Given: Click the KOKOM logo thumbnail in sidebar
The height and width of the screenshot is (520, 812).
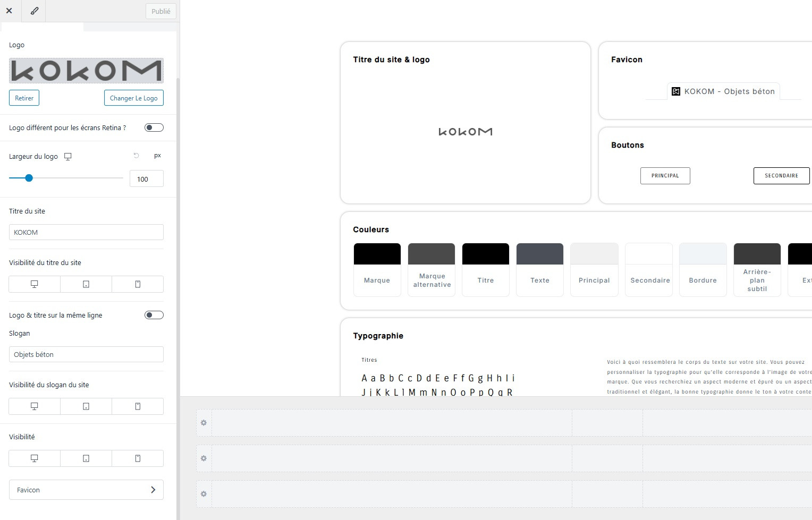Looking at the screenshot, I should [x=86, y=71].
